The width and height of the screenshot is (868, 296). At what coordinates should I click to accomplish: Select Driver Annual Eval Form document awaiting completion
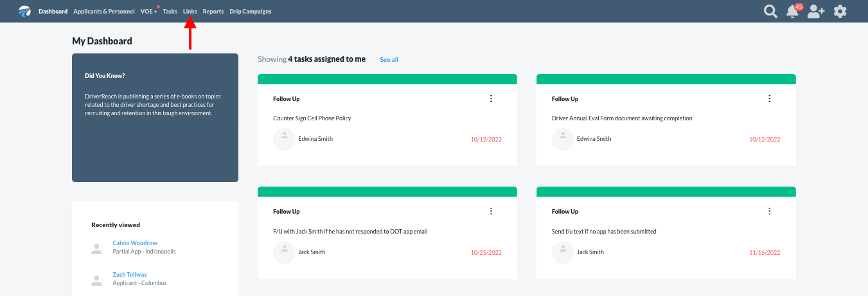(x=622, y=118)
